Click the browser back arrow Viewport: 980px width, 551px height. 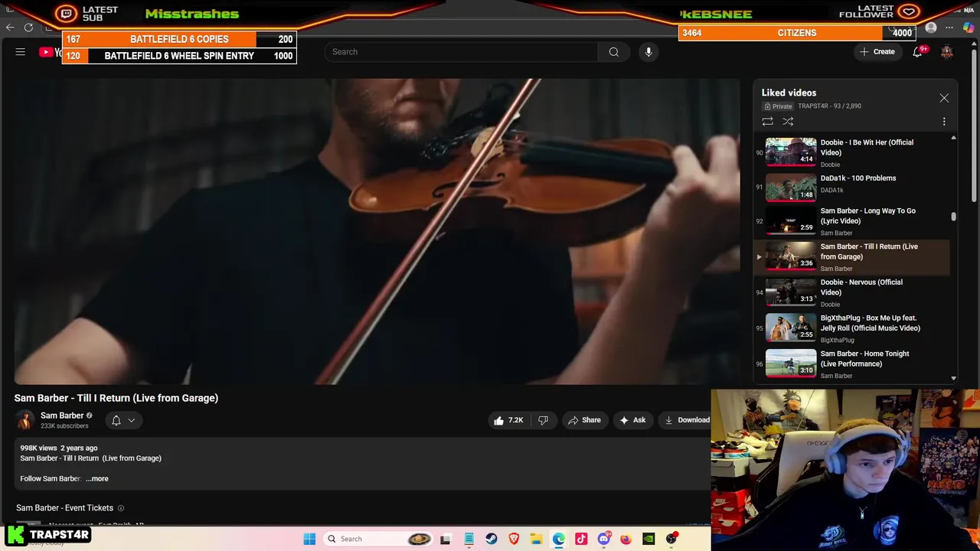point(10,28)
